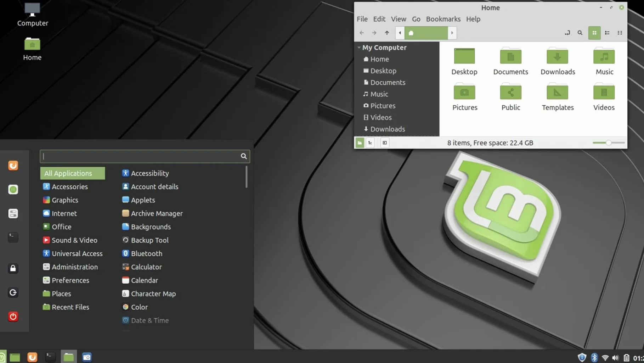
Task: Switch to compact view in the file manager
Action: pos(620,33)
